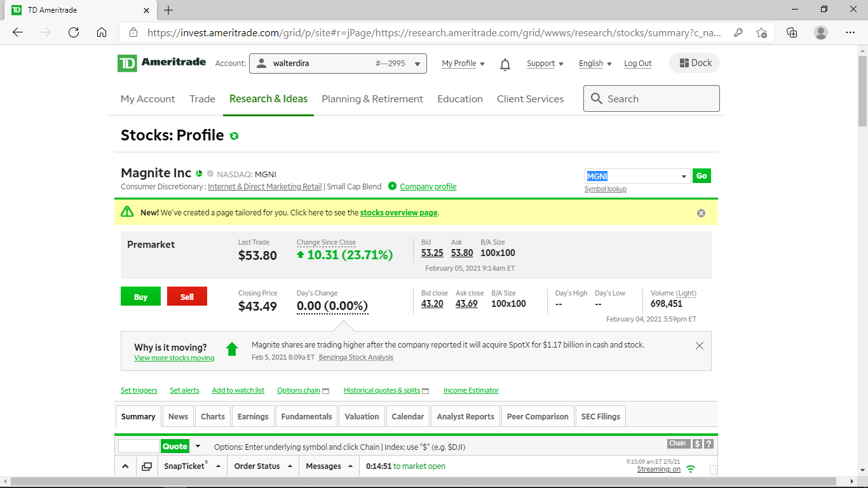Expand the Support menu

(x=545, y=64)
